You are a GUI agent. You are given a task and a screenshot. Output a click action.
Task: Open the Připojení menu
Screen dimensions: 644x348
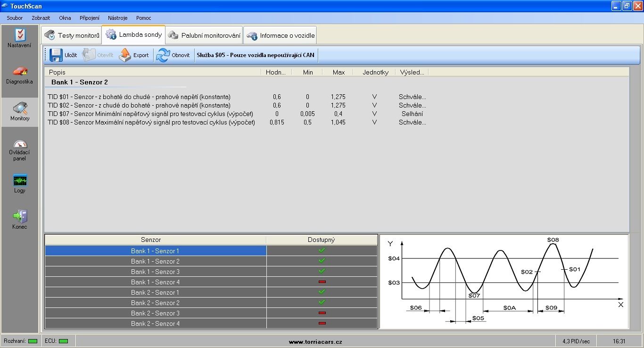(89, 17)
